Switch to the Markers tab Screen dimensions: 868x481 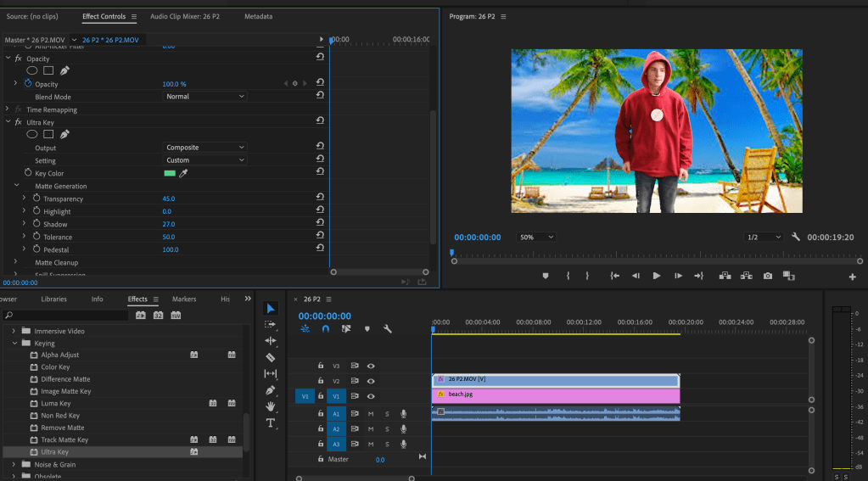[x=184, y=299]
